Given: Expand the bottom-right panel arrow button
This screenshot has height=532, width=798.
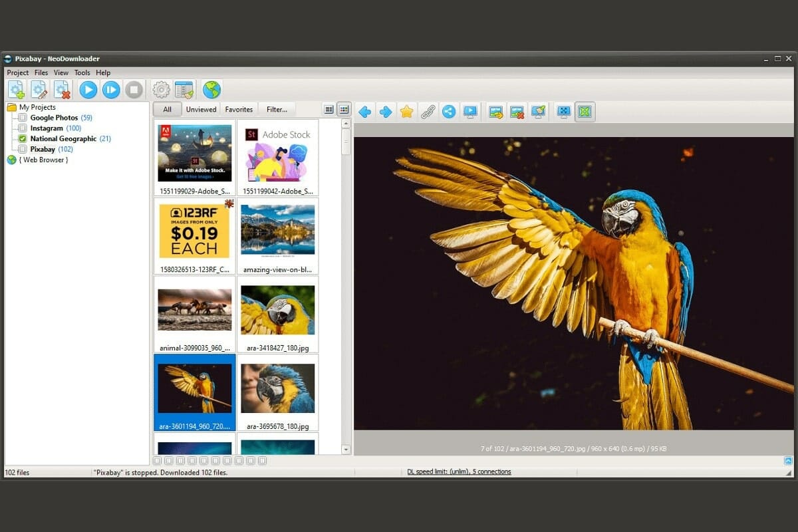Looking at the screenshot, I should coord(788,460).
